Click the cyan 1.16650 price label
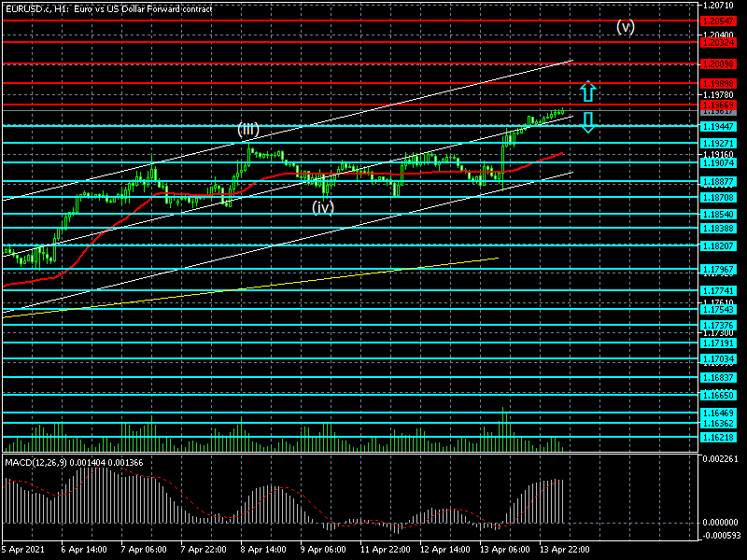Screen dimensions: 747x560 718,395
